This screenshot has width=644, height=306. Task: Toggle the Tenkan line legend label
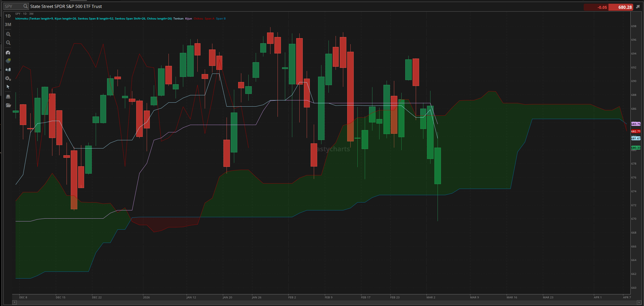(x=178, y=19)
